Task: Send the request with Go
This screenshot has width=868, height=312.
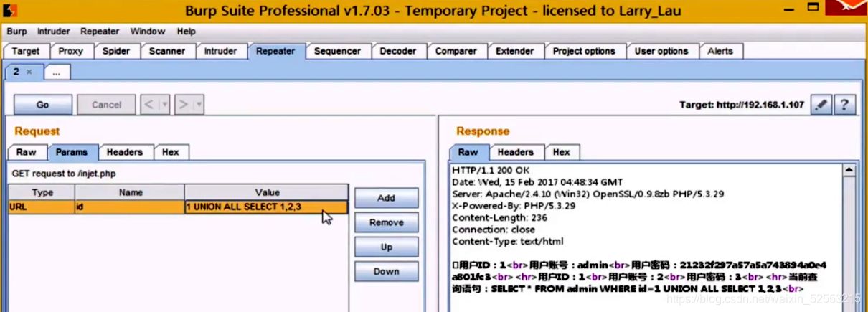Action: pos(43,105)
